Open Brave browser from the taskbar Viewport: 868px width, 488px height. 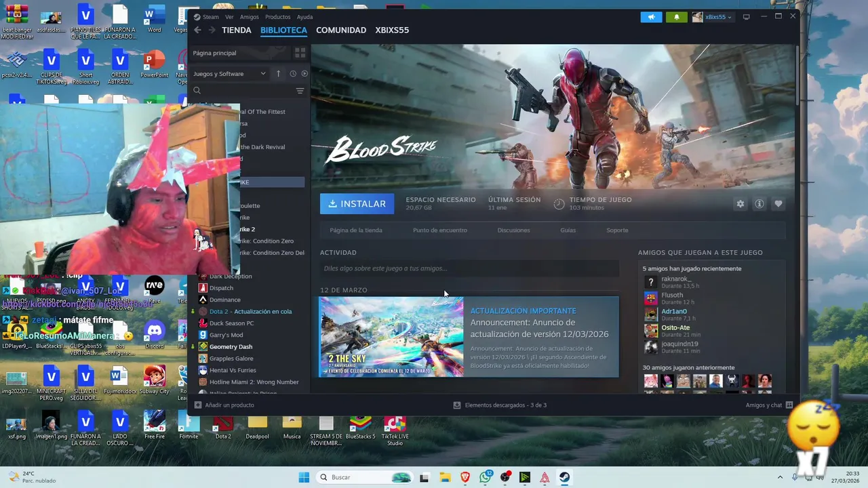tap(465, 477)
